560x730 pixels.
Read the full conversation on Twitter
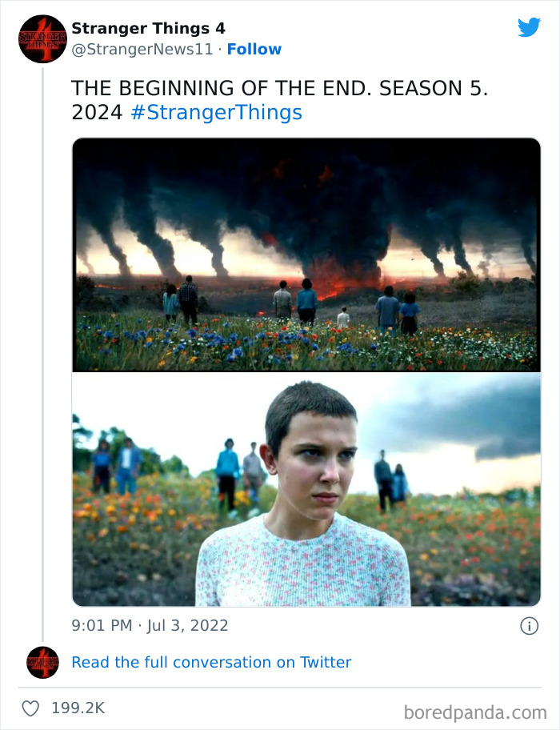pyautogui.click(x=211, y=662)
